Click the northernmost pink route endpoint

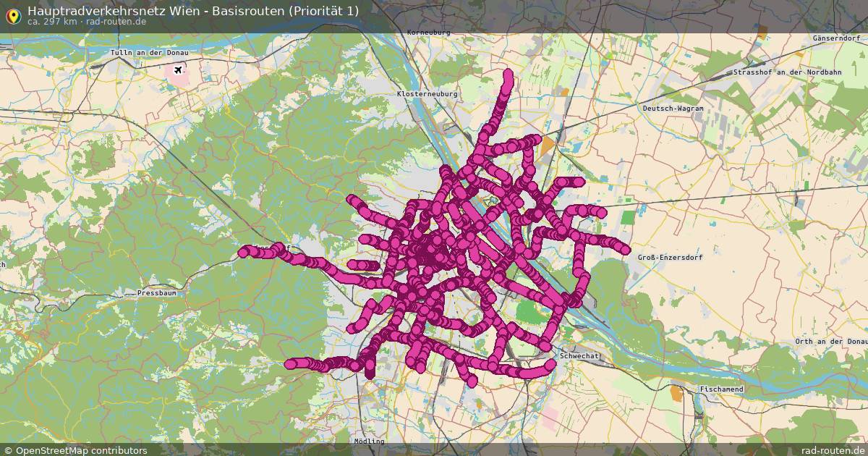pyautogui.click(x=509, y=71)
